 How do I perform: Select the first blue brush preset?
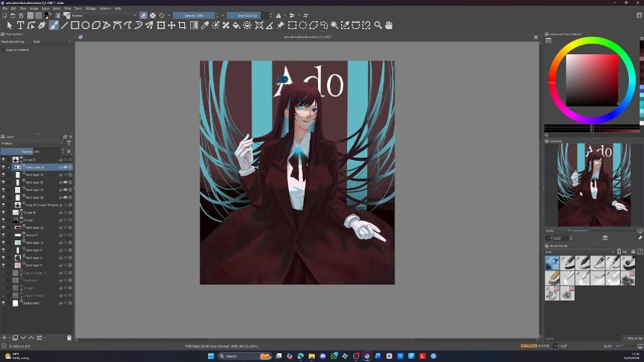(552, 263)
